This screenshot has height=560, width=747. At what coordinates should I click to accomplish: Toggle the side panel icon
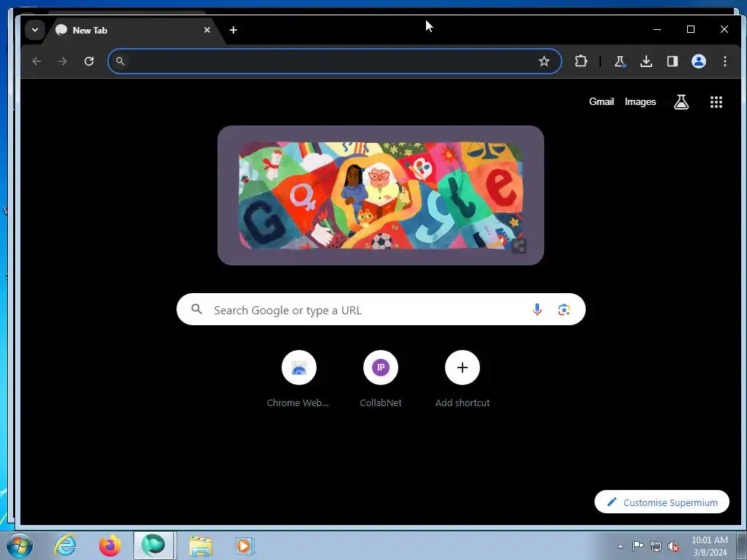[672, 61]
